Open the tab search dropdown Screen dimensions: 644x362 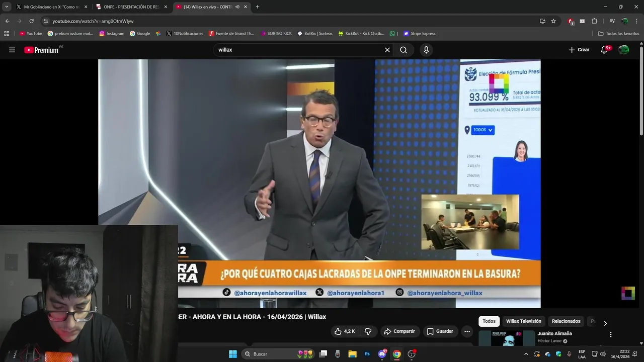coord(7,7)
